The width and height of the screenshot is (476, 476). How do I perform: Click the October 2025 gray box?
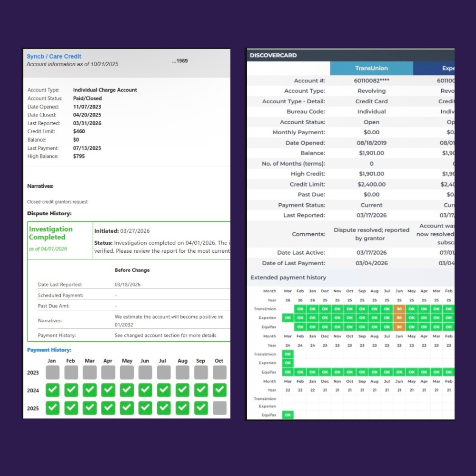tap(219, 408)
